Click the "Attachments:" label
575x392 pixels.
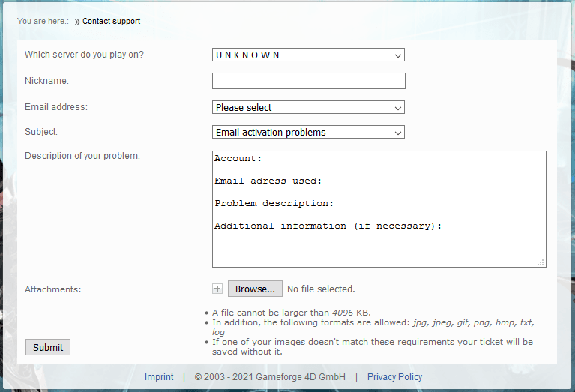click(52, 289)
